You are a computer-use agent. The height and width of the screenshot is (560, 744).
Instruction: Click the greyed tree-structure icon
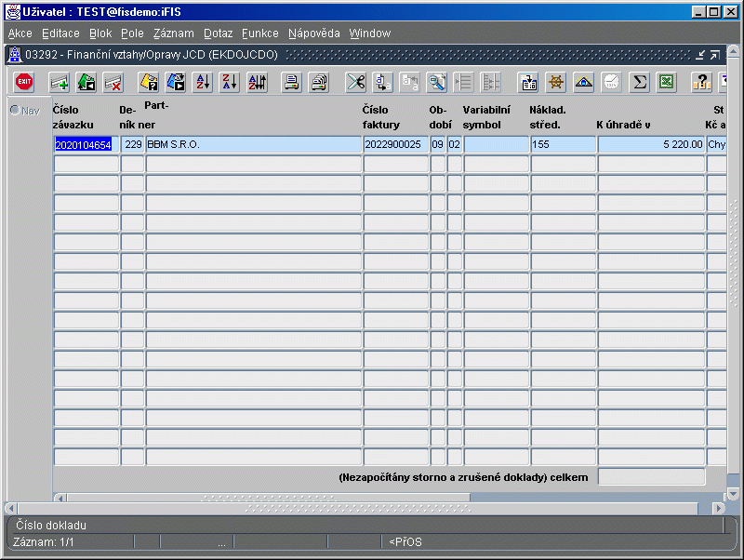click(x=491, y=82)
